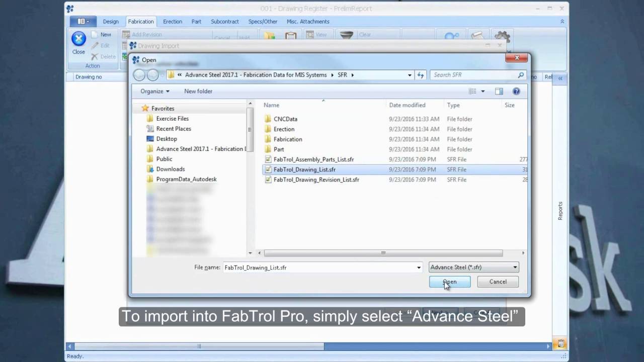This screenshot has width=644, height=362.
Task: Click the Open button to import the file
Action: tap(449, 282)
